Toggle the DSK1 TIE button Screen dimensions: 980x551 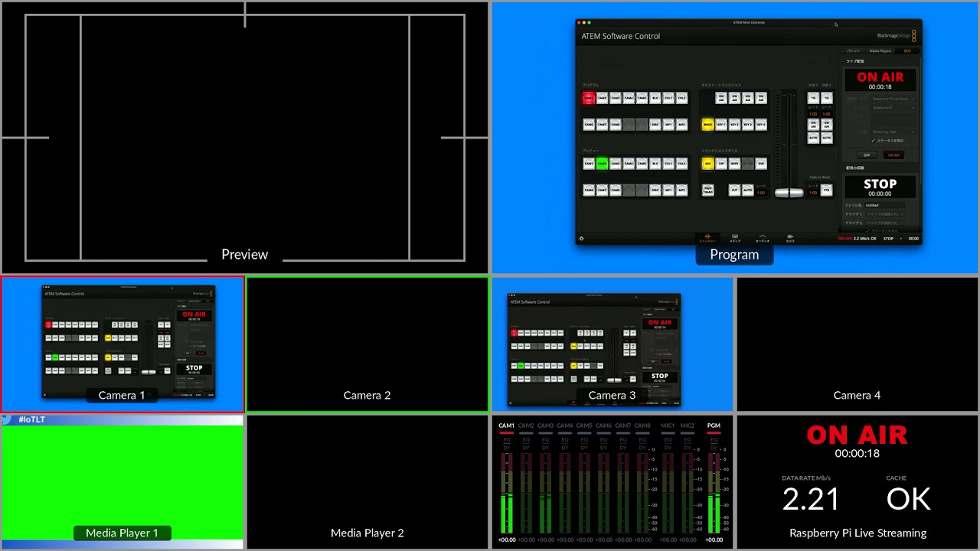point(813,98)
